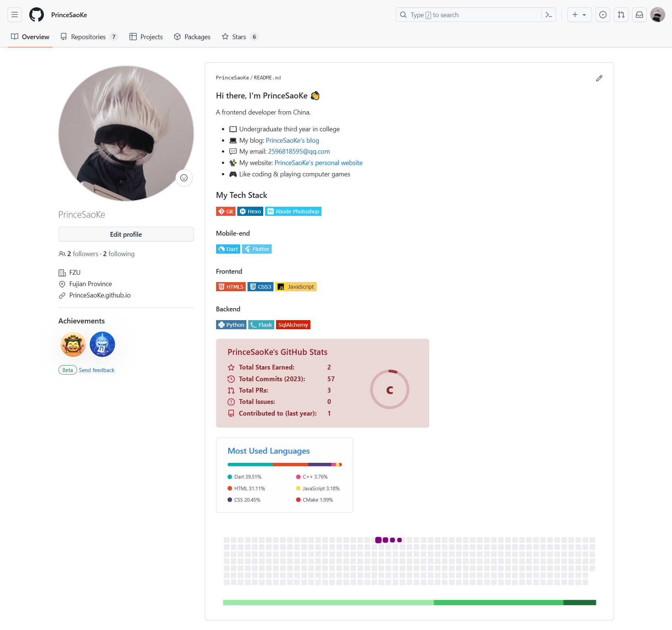Click the CSS 20.45% purple dot
The image size is (672, 630).
[x=230, y=499]
